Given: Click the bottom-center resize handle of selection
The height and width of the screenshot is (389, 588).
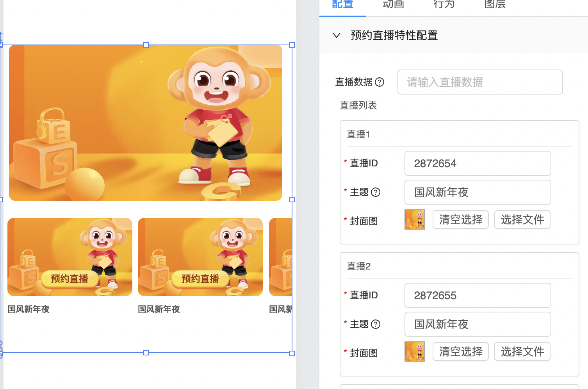Looking at the screenshot, I should tap(146, 353).
